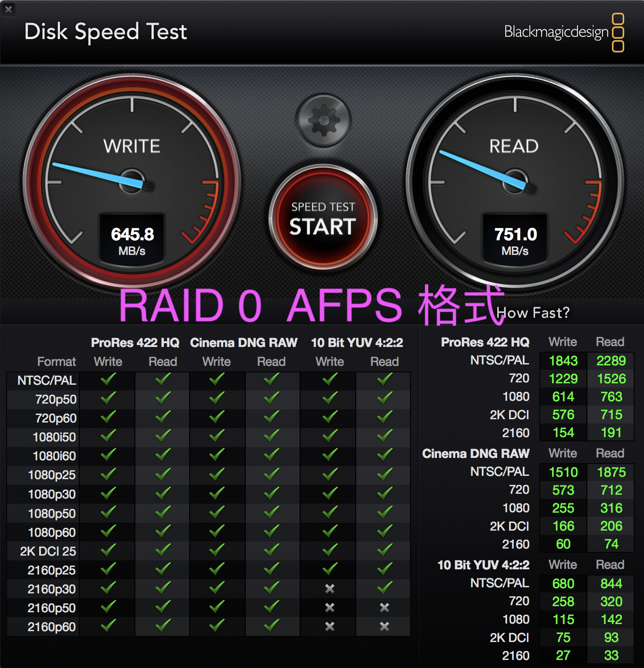This screenshot has height=668, width=644.
Task: Click the ProRes 422 HQ column header
Action: click(135, 343)
